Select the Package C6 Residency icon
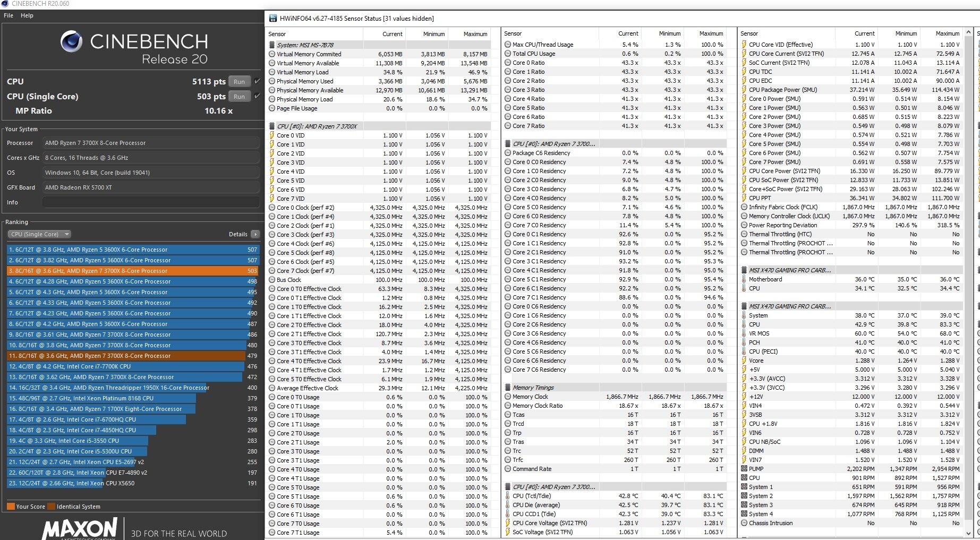This screenshot has width=980, height=540. [508, 153]
